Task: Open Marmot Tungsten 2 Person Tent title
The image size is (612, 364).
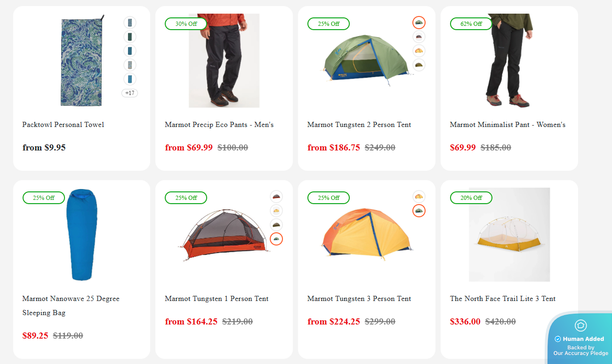Action: 359,125
